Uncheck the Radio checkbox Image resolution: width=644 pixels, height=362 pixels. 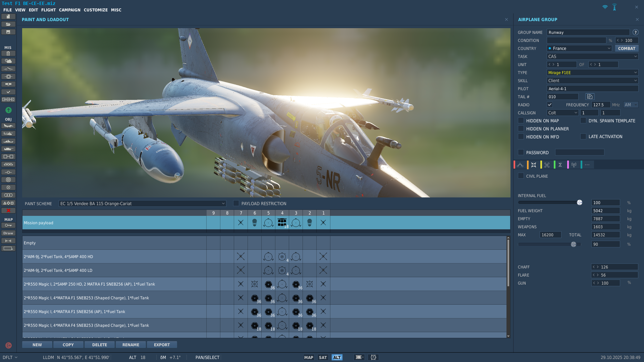[x=550, y=105]
